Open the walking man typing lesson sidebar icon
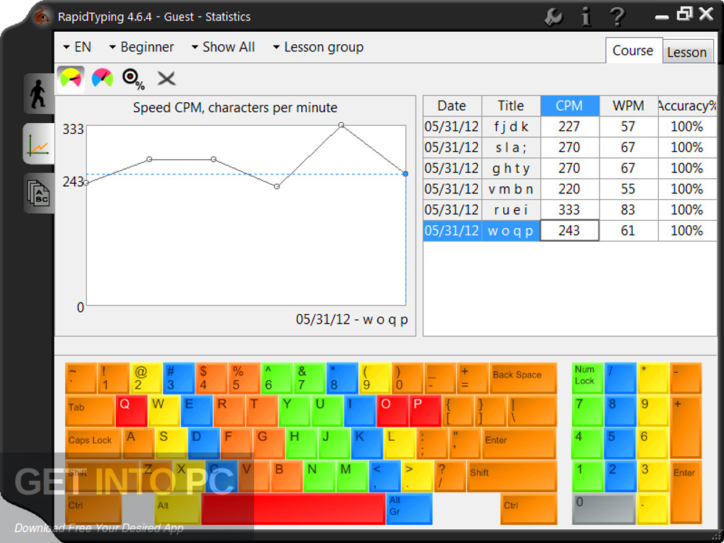 coord(39,94)
